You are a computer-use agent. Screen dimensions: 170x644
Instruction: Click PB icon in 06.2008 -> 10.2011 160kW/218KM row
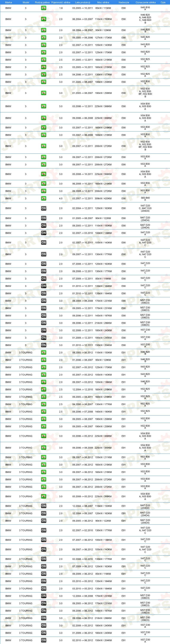43,184
